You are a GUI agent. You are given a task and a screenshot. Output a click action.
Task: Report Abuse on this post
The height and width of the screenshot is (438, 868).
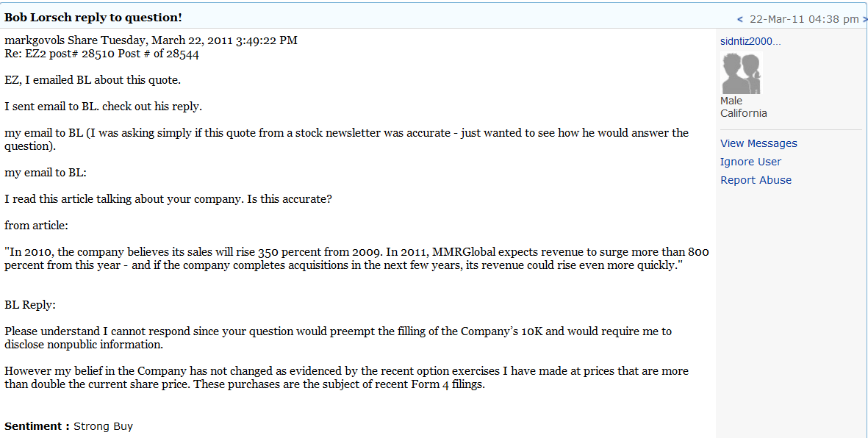[756, 180]
